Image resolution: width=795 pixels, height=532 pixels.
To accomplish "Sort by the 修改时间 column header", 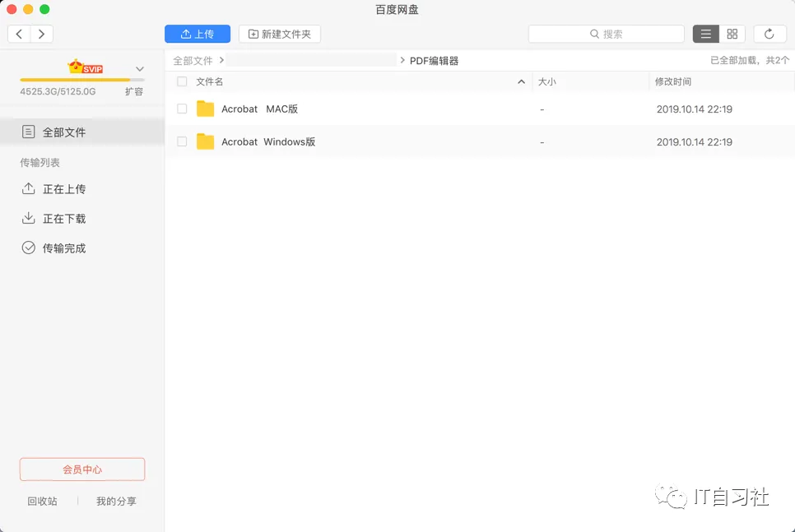I will tap(673, 81).
